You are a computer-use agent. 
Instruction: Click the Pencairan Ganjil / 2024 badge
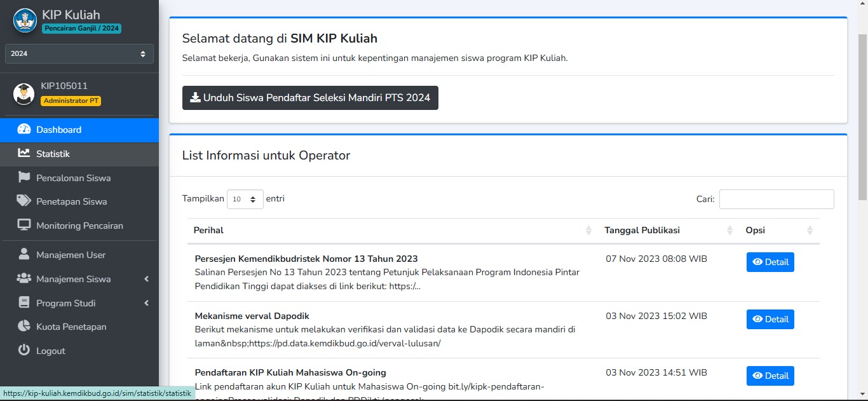(x=81, y=29)
